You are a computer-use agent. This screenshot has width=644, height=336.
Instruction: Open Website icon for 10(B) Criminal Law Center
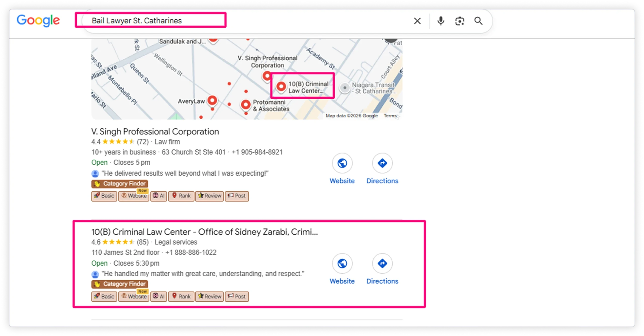click(342, 264)
